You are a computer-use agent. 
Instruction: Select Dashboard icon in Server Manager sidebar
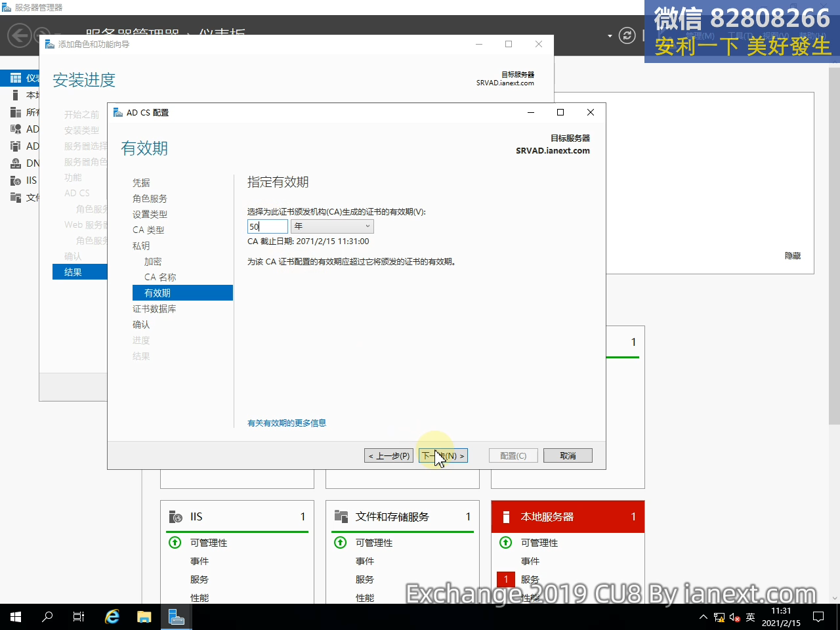click(x=16, y=78)
